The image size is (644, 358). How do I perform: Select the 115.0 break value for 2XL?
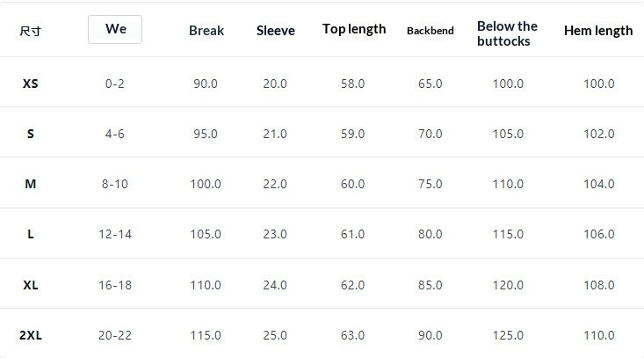click(x=206, y=335)
